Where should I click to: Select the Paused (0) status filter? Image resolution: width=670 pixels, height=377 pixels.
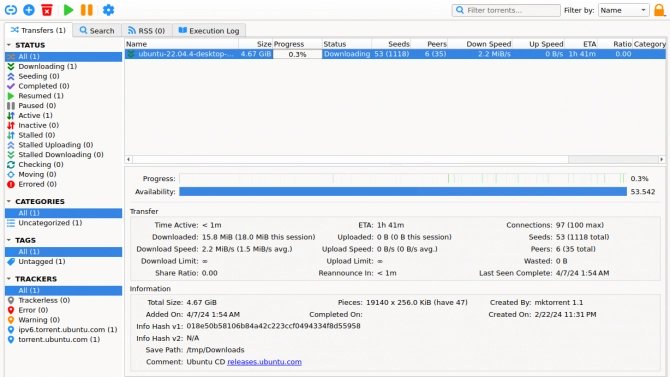(x=63, y=106)
